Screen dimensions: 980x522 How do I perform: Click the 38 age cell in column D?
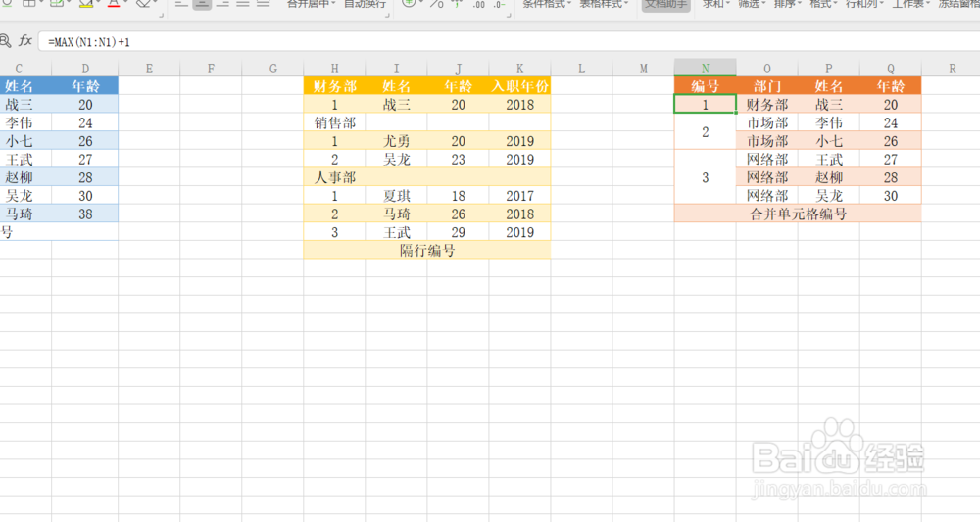[85, 214]
